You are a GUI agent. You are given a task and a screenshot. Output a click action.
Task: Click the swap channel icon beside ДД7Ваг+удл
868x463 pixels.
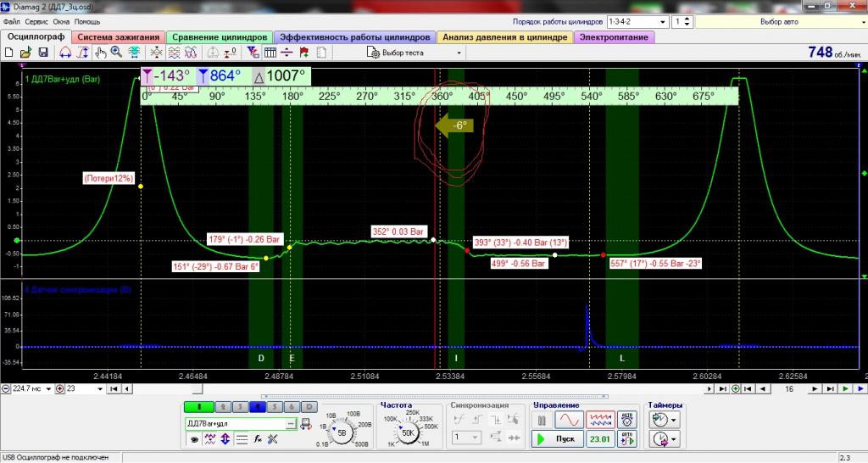pyautogui.click(x=306, y=424)
